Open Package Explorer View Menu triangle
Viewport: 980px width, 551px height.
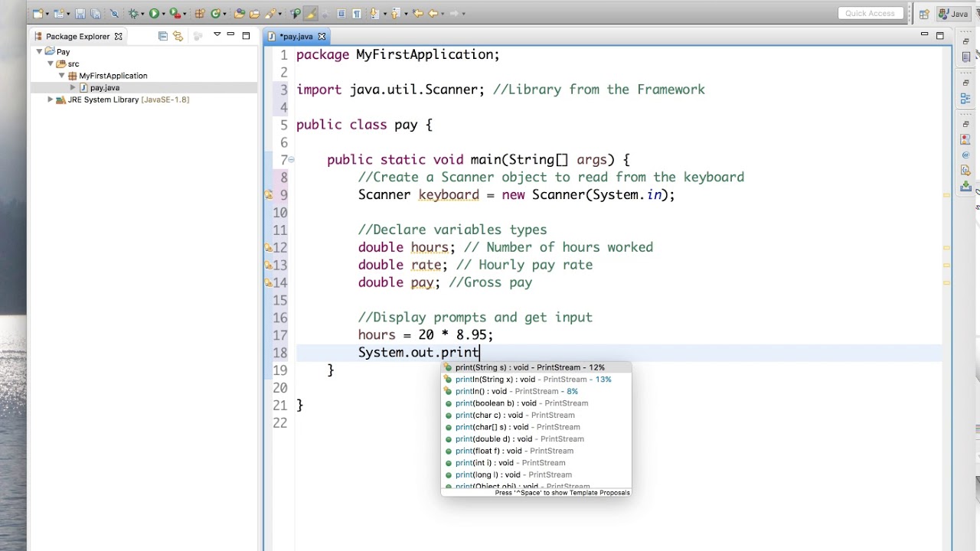pos(217,34)
